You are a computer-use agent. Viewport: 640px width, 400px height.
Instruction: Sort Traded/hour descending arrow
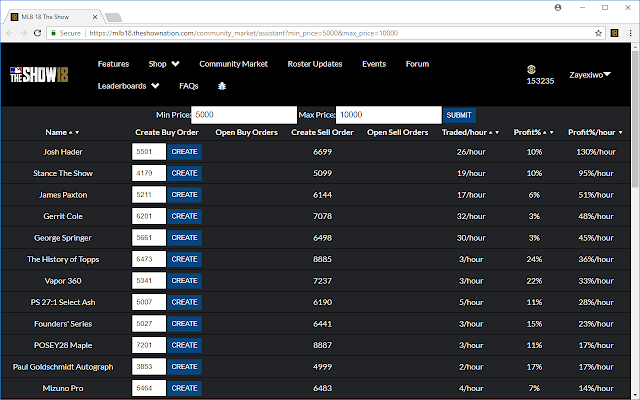click(x=497, y=133)
